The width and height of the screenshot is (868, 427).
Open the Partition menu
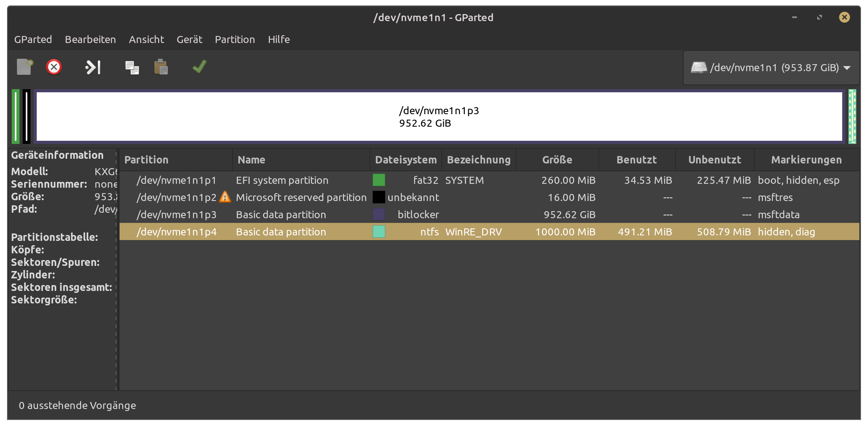pos(235,39)
